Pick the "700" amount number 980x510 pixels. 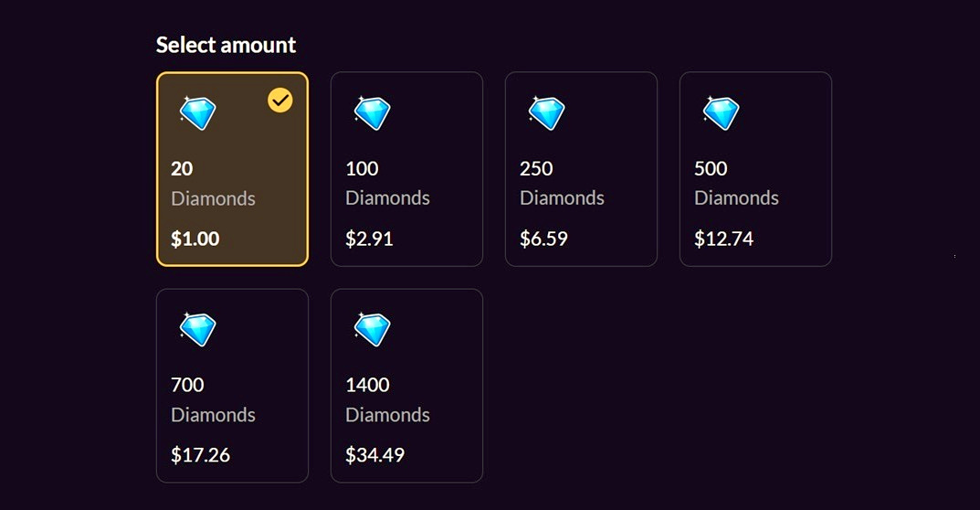[x=187, y=385]
